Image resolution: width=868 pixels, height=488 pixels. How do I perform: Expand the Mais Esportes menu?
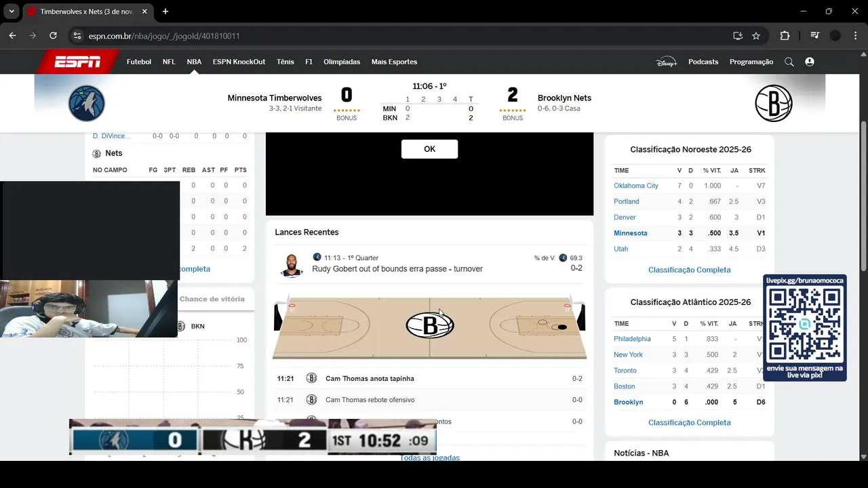point(394,62)
